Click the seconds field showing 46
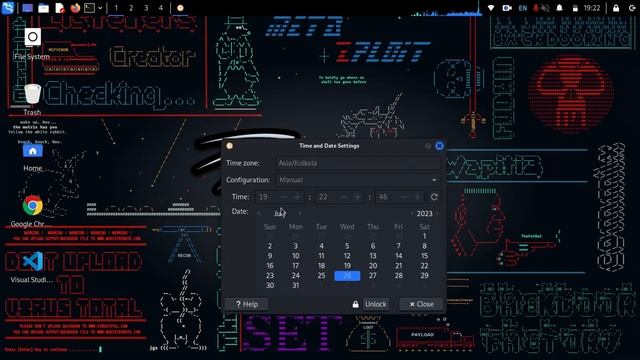The height and width of the screenshot is (360, 640). [386, 197]
